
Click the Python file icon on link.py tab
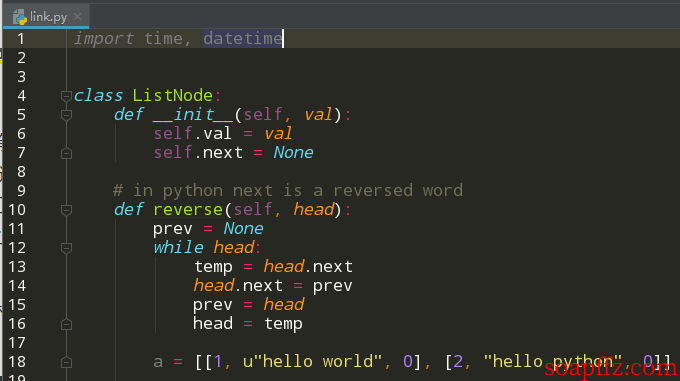20,17
